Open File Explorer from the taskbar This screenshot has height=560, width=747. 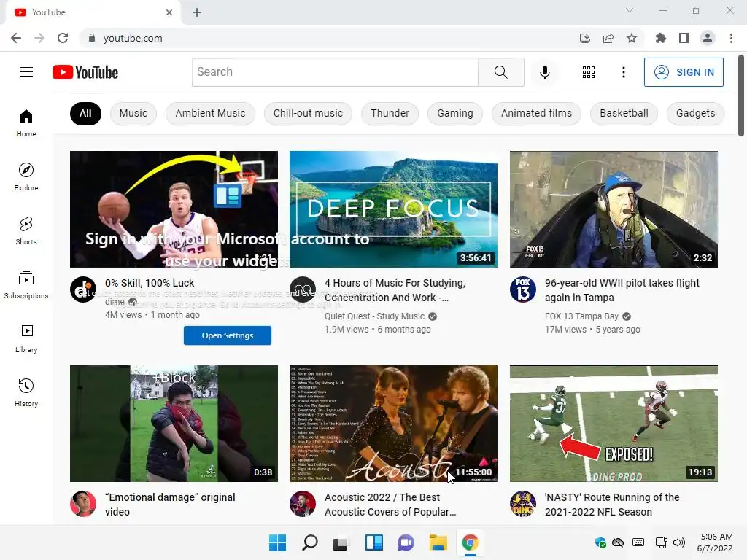click(x=438, y=542)
